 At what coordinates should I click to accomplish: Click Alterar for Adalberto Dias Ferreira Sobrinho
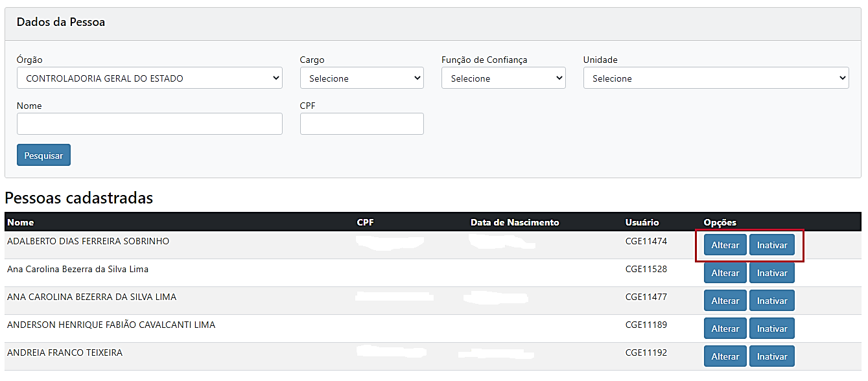point(725,246)
